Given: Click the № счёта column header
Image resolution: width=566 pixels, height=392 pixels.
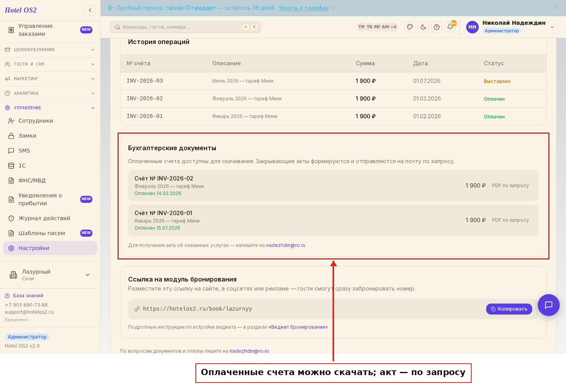Looking at the screenshot, I should [138, 63].
